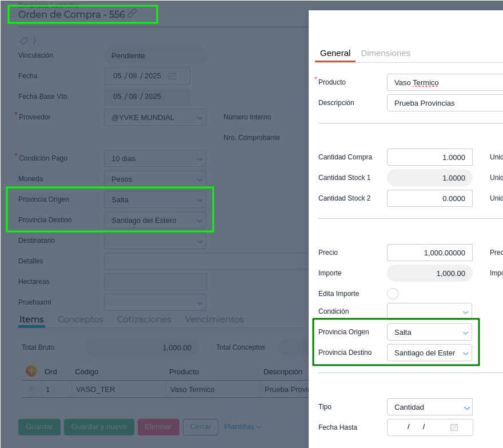
Task: Select the Conceptos tab
Action: (x=80, y=319)
